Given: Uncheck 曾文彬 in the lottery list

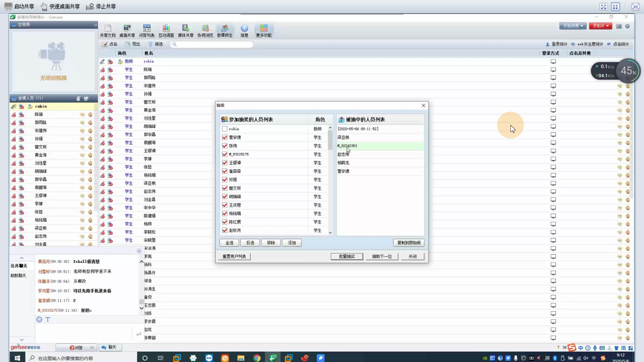Looking at the screenshot, I should (x=225, y=188).
